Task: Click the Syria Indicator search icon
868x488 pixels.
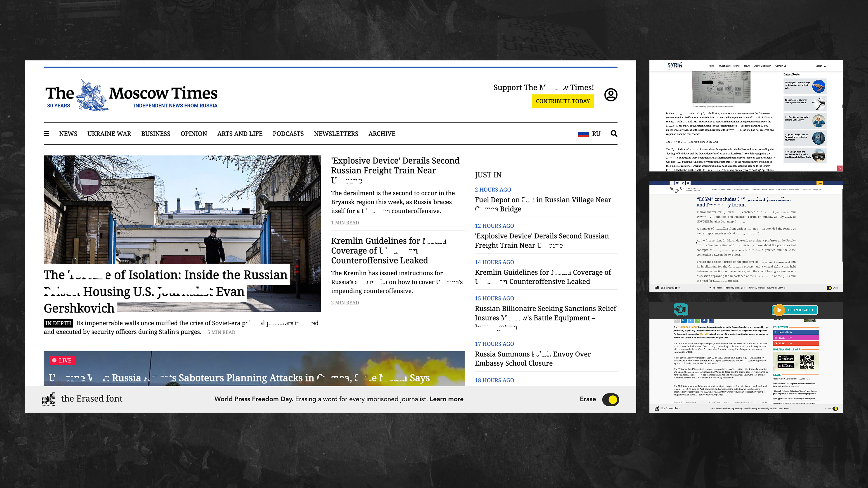Action: click(x=825, y=66)
